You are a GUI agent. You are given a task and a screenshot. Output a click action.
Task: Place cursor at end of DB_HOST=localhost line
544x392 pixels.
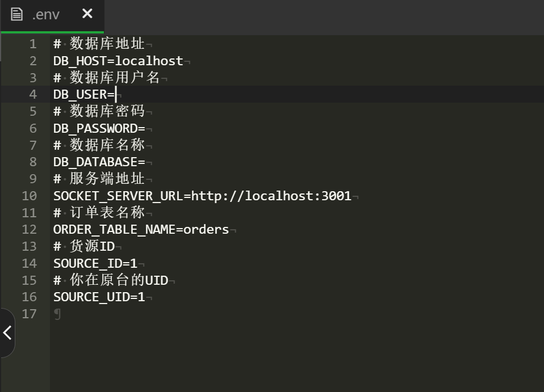point(183,61)
